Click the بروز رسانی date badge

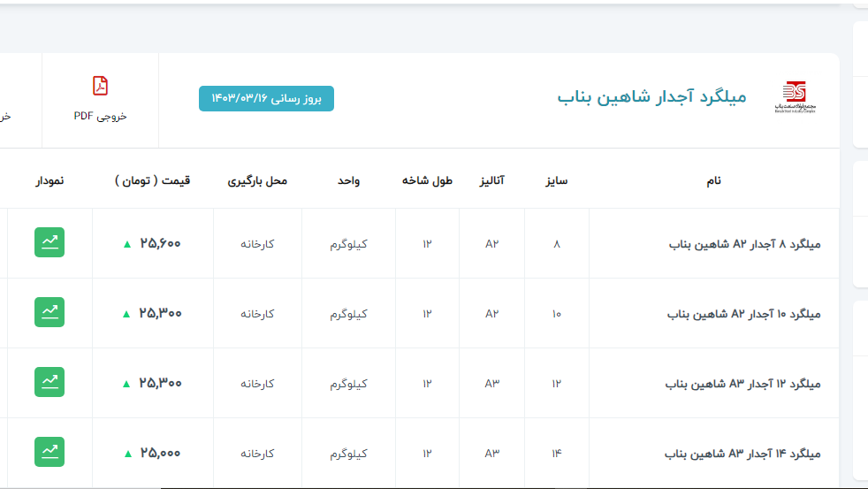tap(266, 98)
